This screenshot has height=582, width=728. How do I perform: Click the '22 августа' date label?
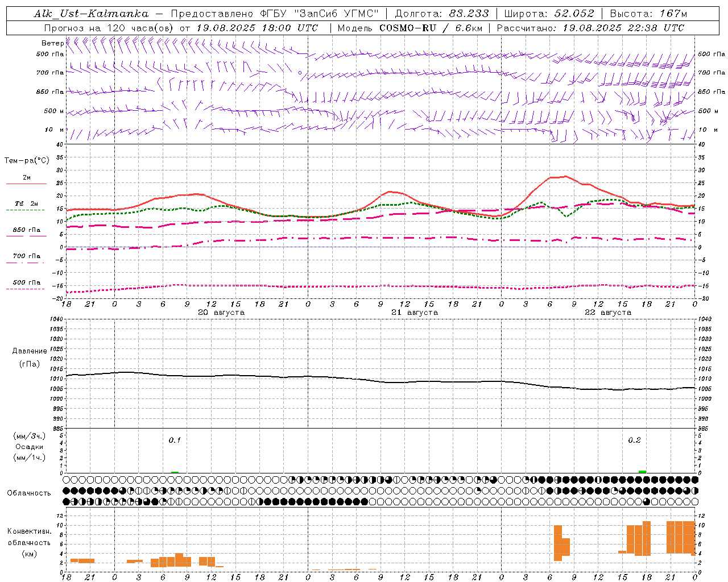click(608, 313)
